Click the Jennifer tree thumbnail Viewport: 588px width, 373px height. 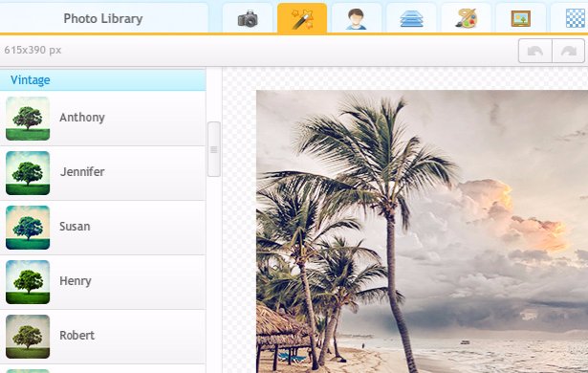[x=28, y=173]
